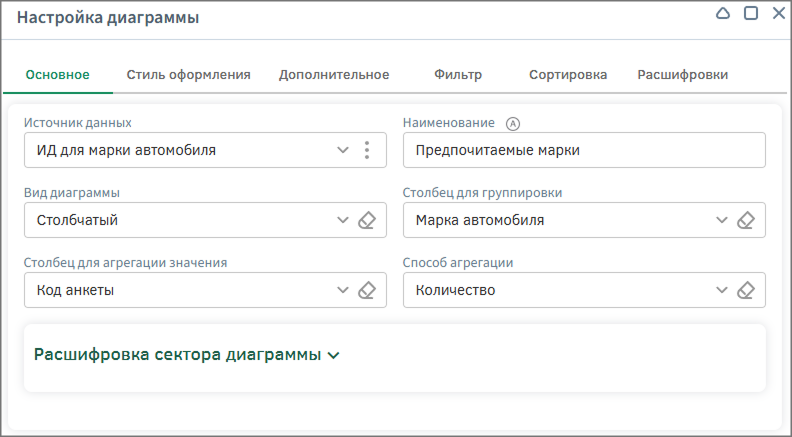Maximize the Настройка диаграммы window
The image size is (792, 437).
(x=751, y=14)
